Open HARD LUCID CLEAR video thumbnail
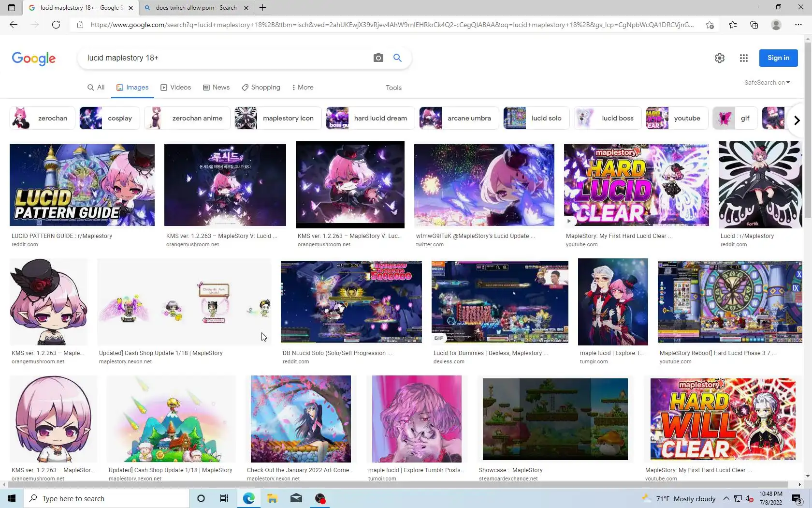 pyautogui.click(x=637, y=185)
